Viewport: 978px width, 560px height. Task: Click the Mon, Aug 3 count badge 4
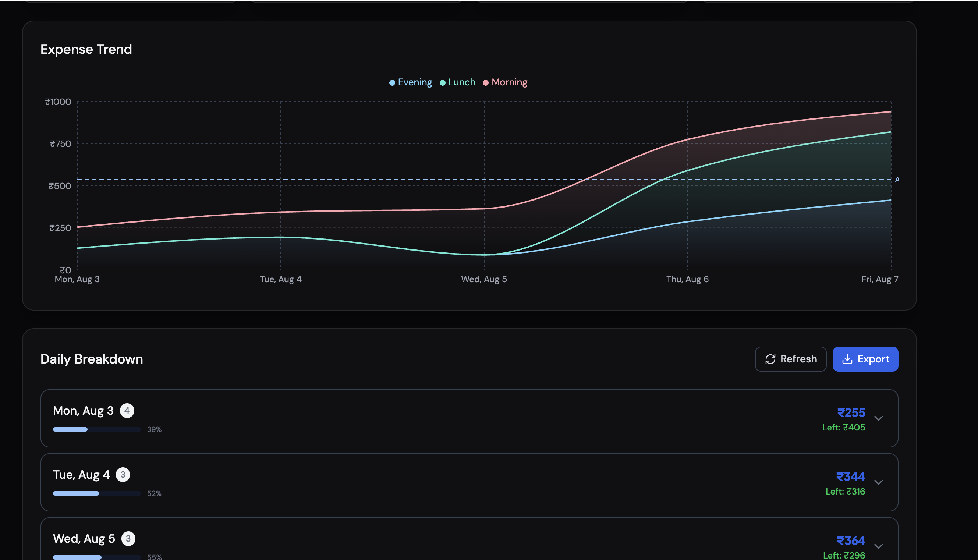click(x=127, y=410)
